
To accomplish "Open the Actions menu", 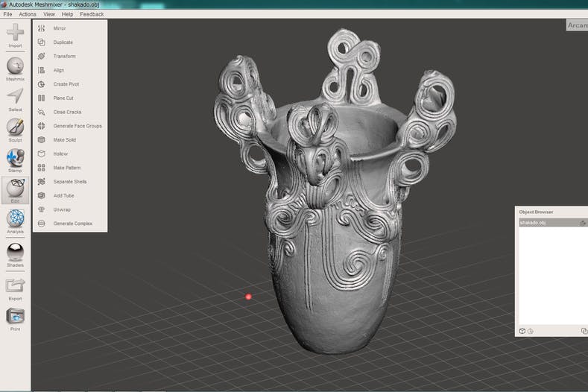I will (28, 14).
